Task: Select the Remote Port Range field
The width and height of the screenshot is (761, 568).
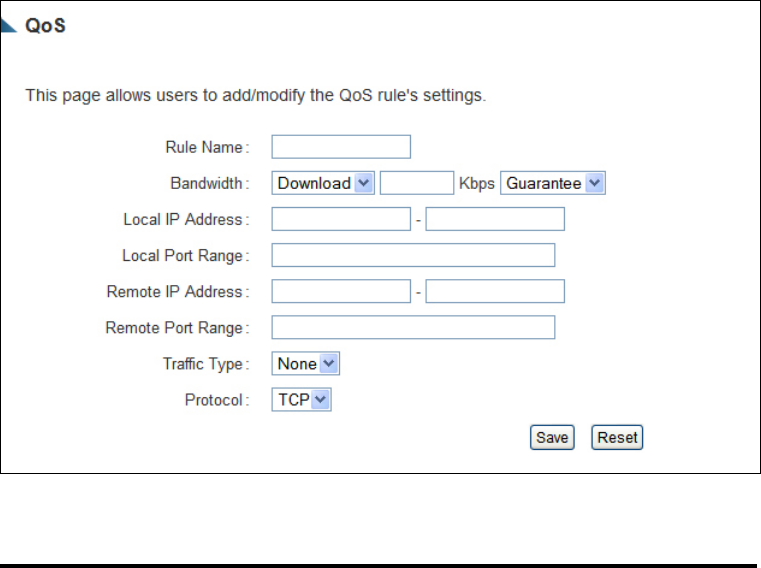Action: [413, 327]
